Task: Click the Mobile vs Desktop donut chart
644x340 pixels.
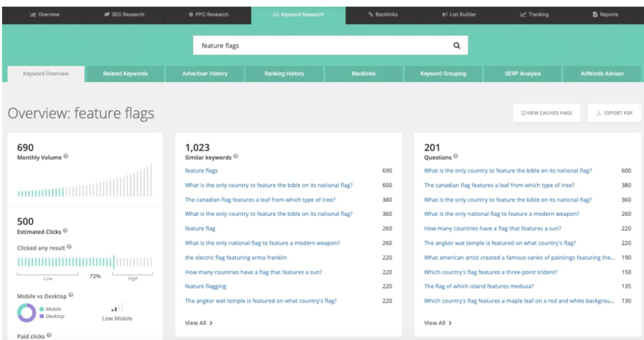Action: pyautogui.click(x=26, y=313)
